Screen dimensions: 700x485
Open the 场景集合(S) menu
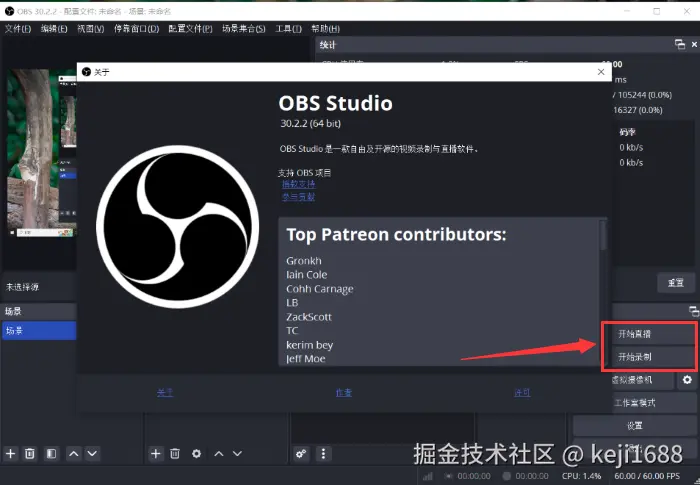[x=244, y=29]
